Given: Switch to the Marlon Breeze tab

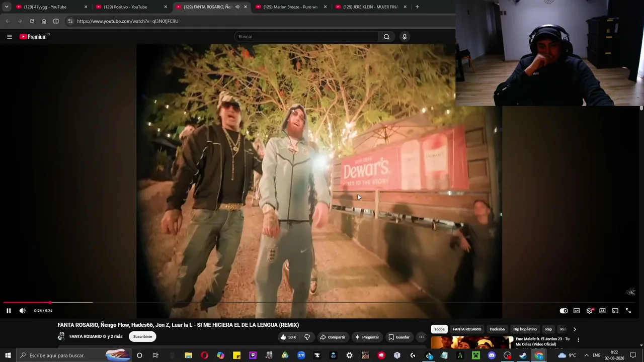Looking at the screenshot, I should pos(291,7).
